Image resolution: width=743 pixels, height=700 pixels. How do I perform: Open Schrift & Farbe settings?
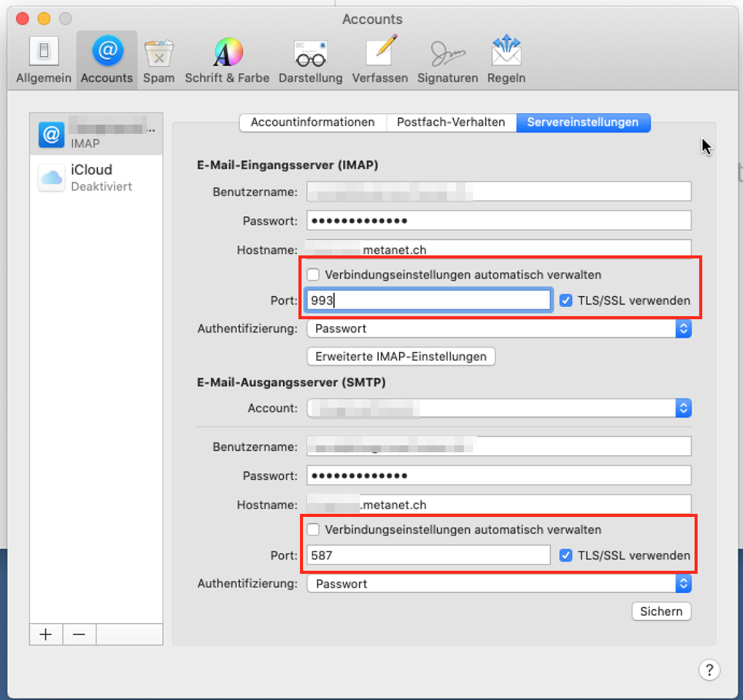click(x=227, y=60)
